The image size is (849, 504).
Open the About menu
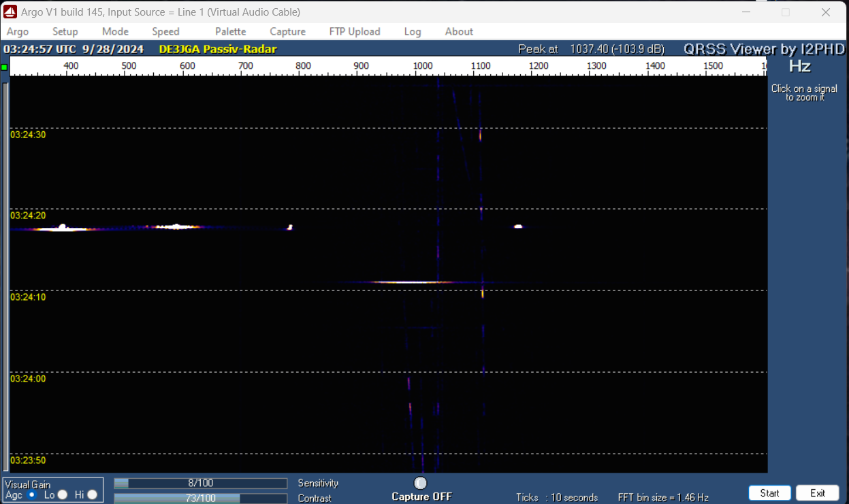[x=459, y=31]
